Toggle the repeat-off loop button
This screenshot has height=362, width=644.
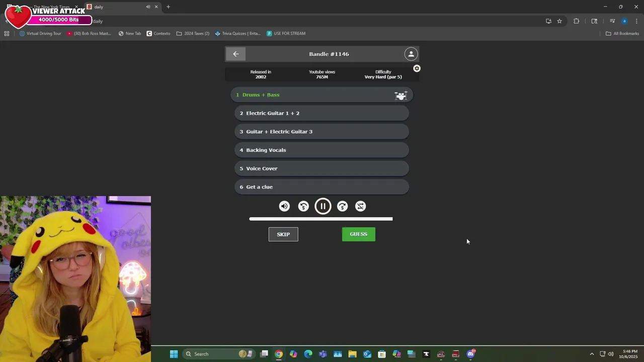pos(361,206)
